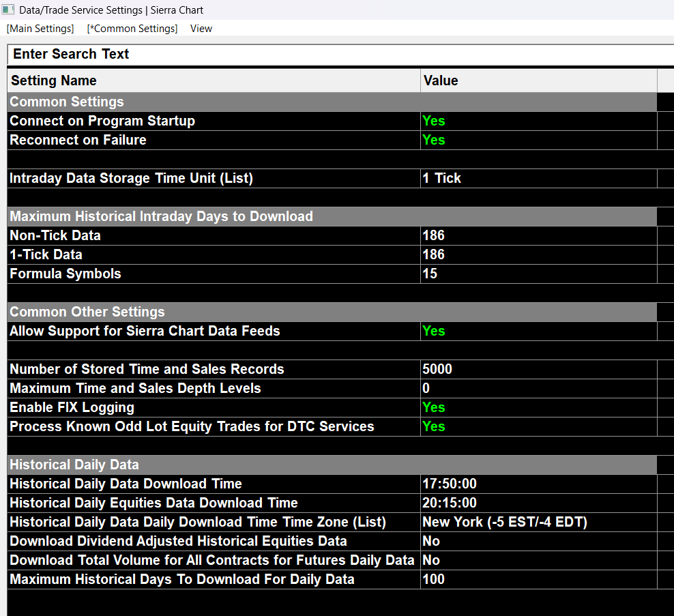The width and height of the screenshot is (674, 616).
Task: Select Allow Support for Sierra Chart Data Feeds name
Action: point(214,331)
